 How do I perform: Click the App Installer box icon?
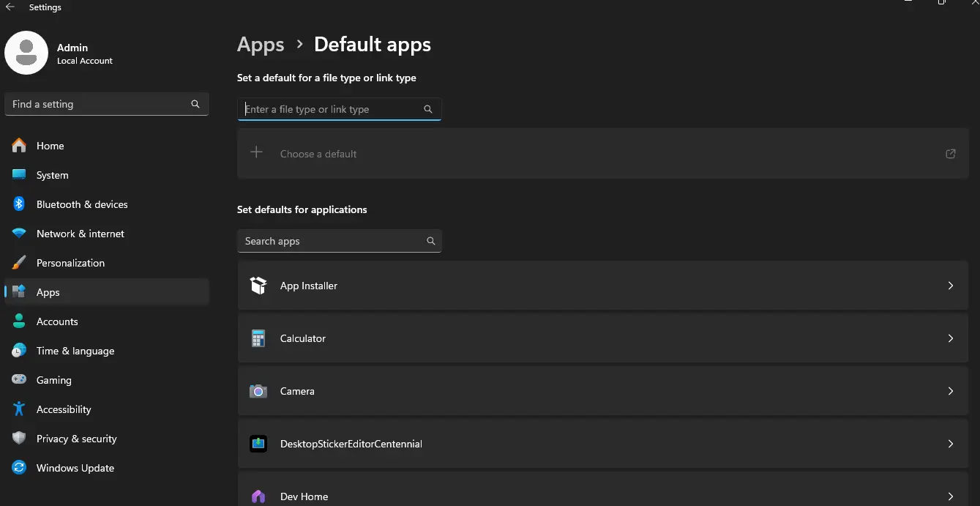click(258, 286)
